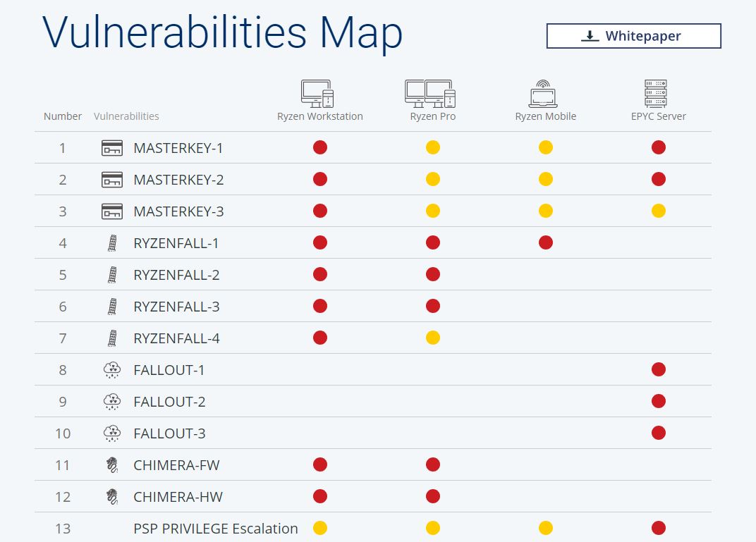Viewport: 756px width, 542px height.
Task: Click red dot for FALLOUT-2 EPYC Server
Action: point(659,401)
